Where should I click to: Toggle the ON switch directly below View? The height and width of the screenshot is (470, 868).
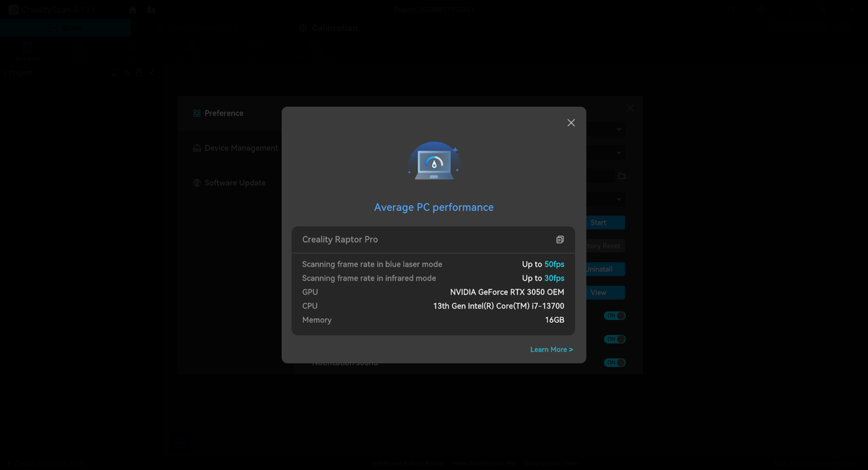tap(614, 316)
